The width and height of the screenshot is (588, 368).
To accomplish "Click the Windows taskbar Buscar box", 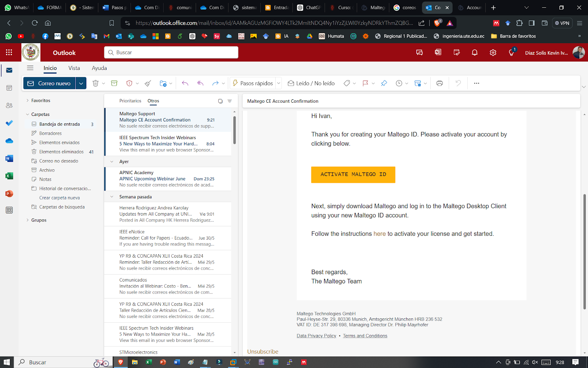I will (x=63, y=362).
